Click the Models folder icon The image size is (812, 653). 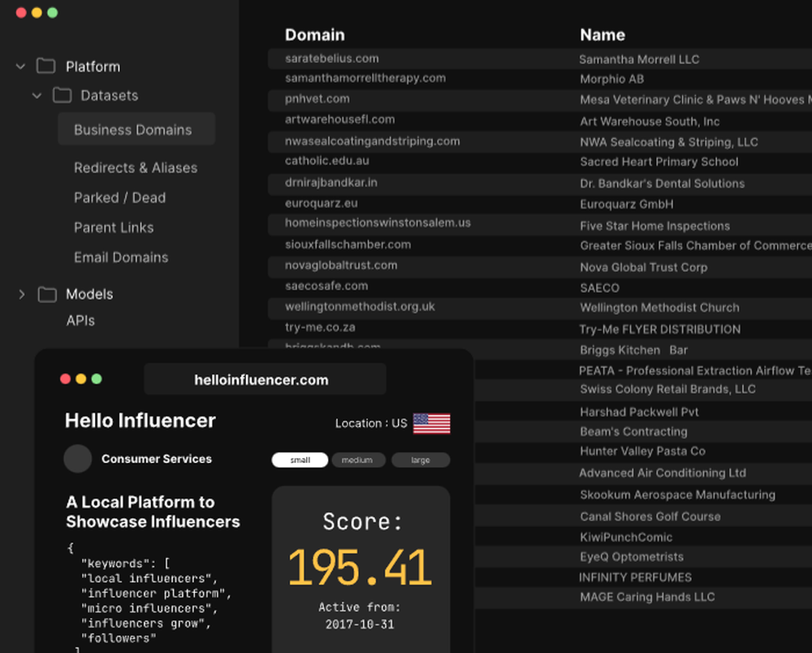pyautogui.click(x=47, y=294)
